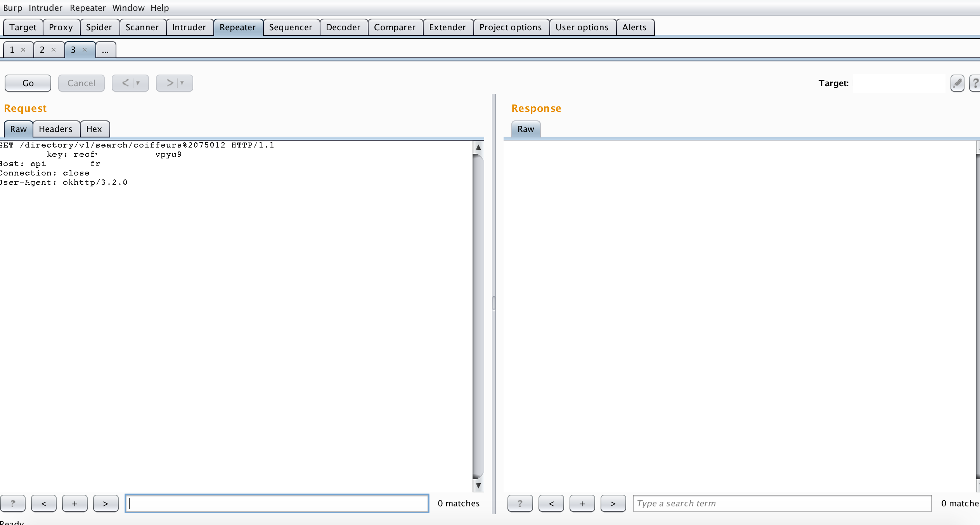
Task: Open the Repeater menu in menu bar
Action: (x=88, y=8)
